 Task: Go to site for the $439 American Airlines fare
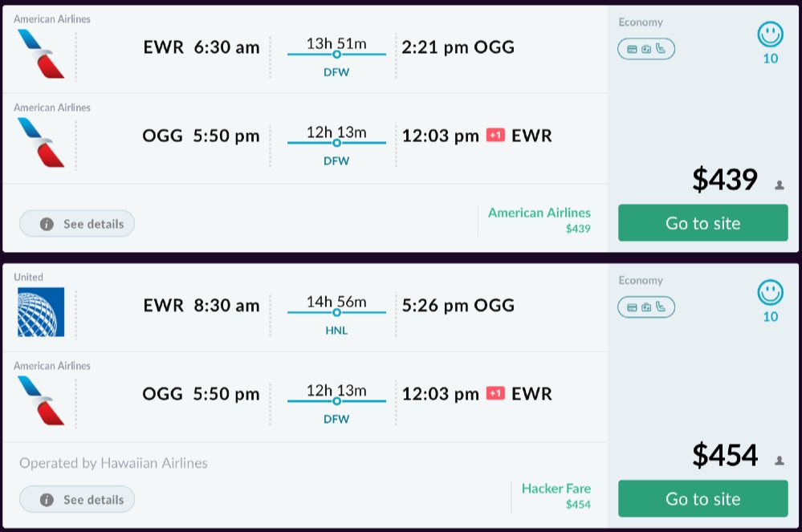coord(702,223)
